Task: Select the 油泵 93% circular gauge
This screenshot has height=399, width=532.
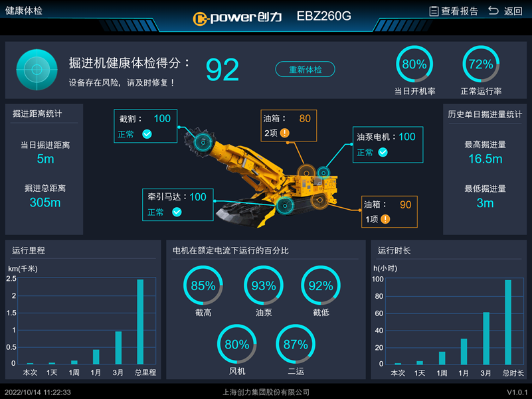Action: pyautogui.click(x=263, y=285)
